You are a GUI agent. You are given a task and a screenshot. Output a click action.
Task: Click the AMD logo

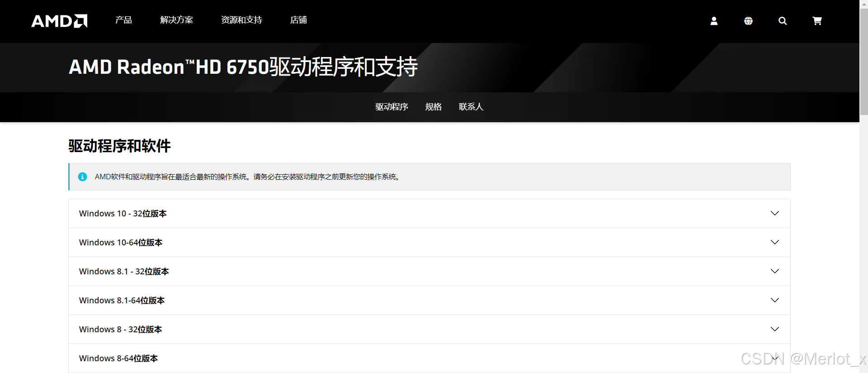pos(59,21)
